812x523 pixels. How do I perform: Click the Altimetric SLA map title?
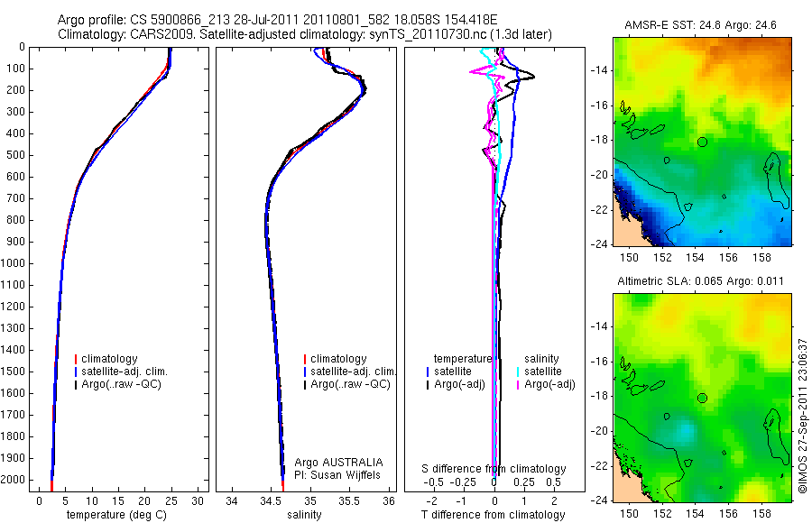pos(701,281)
